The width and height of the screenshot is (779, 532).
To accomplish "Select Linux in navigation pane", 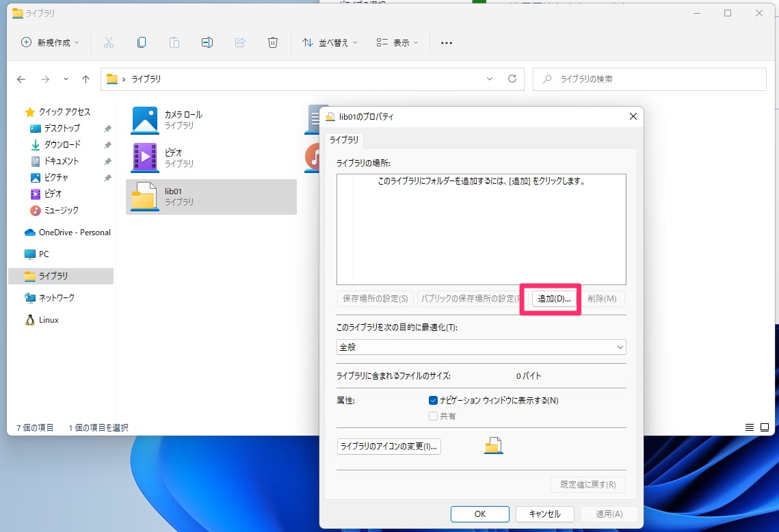I will [48, 320].
